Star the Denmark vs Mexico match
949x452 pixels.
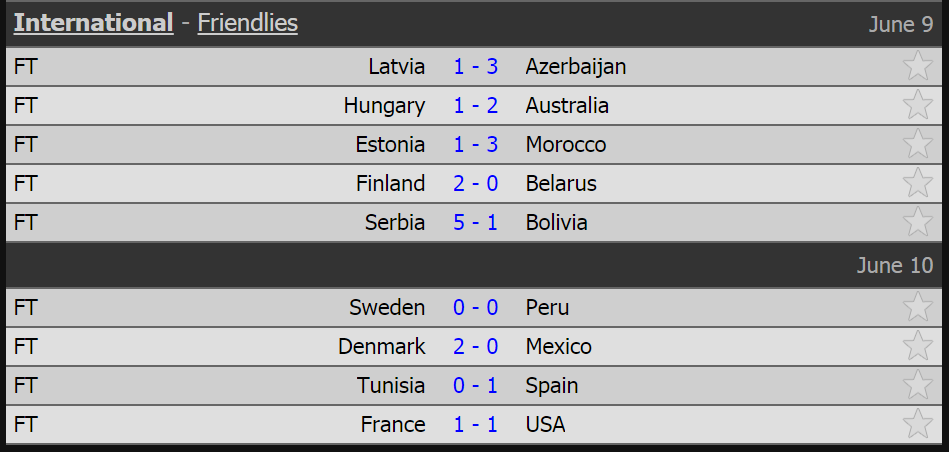pos(918,346)
